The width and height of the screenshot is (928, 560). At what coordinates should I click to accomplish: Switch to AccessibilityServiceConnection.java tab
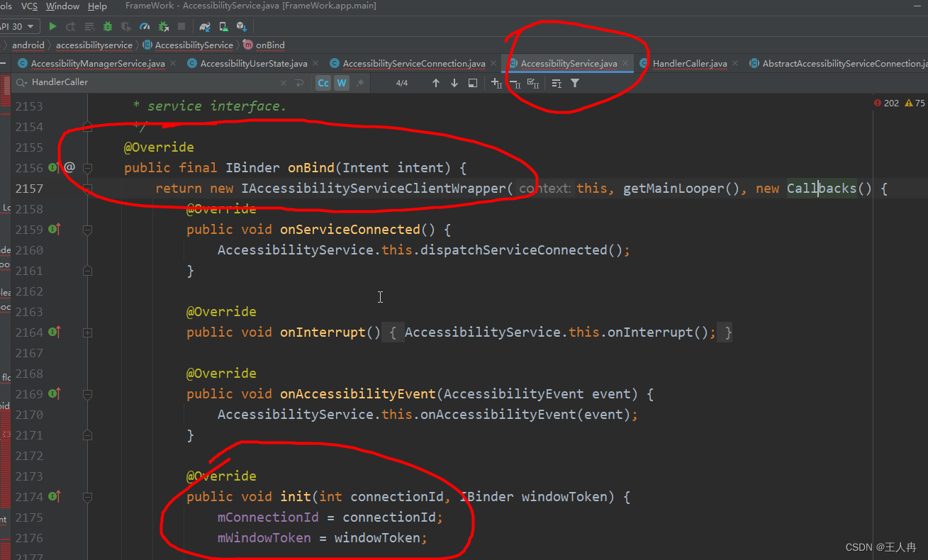click(x=414, y=64)
